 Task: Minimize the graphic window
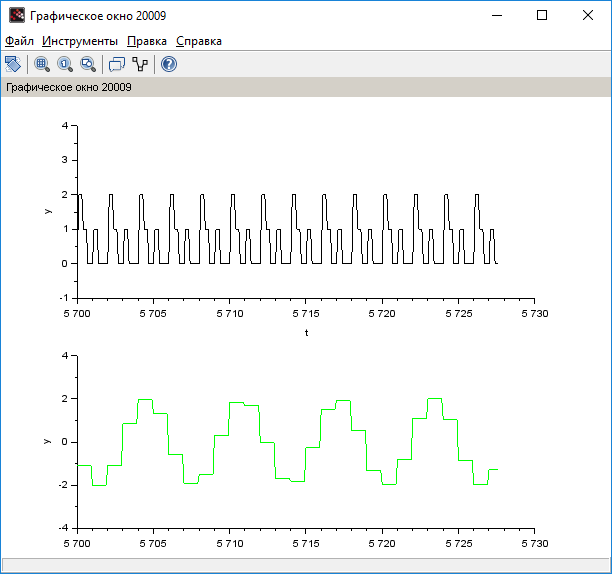click(x=497, y=16)
